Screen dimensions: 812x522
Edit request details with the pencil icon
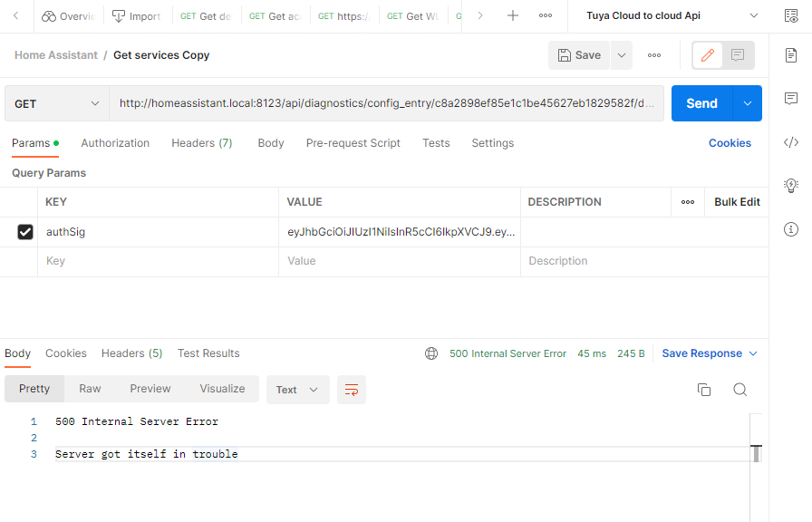707,55
